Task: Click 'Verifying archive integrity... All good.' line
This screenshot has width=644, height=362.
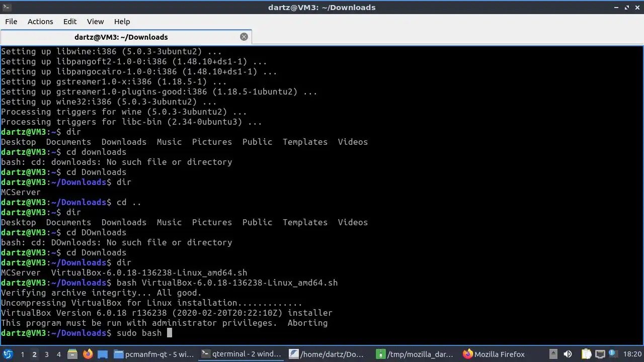Action: 101,293
